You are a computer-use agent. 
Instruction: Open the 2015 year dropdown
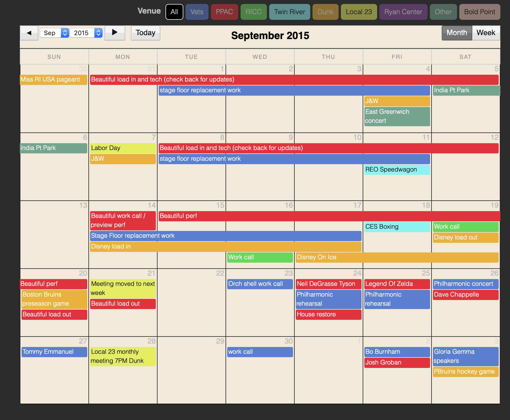[x=86, y=33]
